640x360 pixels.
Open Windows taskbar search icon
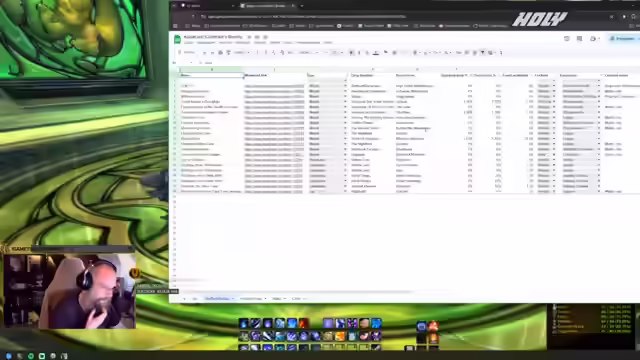pos(20,356)
